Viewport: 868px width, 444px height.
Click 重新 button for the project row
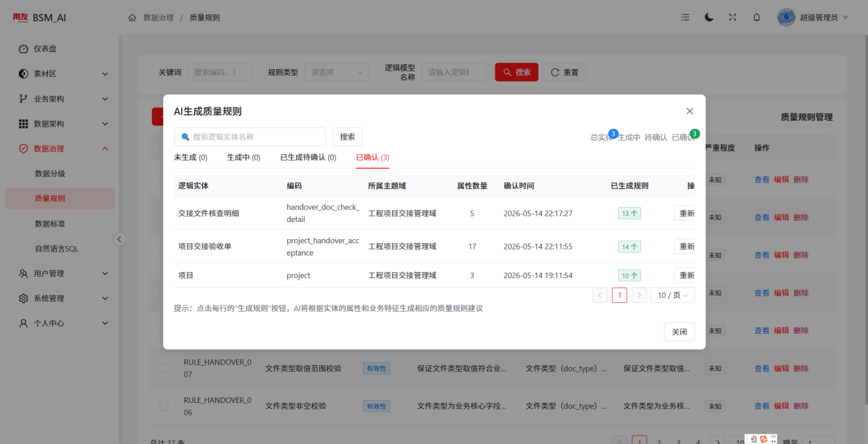pyautogui.click(x=685, y=275)
